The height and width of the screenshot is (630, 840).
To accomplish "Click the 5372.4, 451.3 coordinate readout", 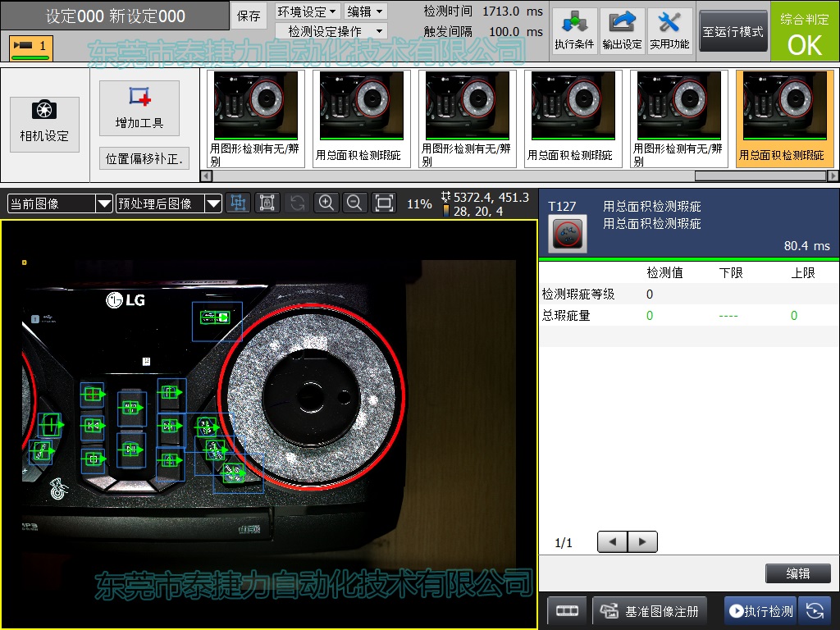I will click(491, 198).
